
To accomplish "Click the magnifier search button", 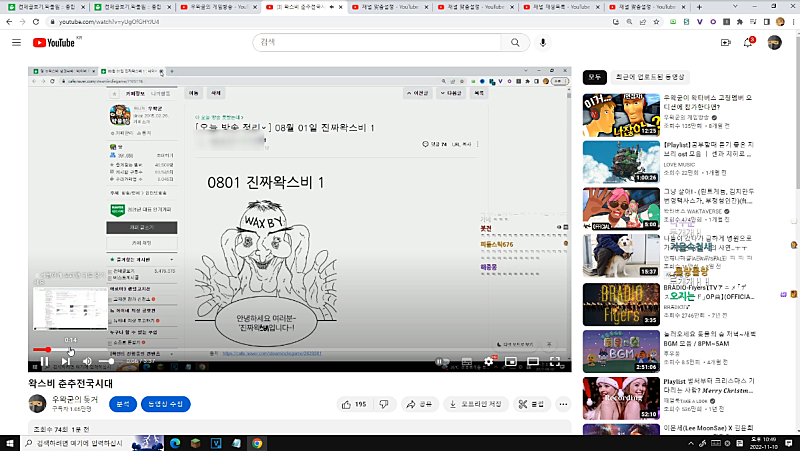I will 515,42.
